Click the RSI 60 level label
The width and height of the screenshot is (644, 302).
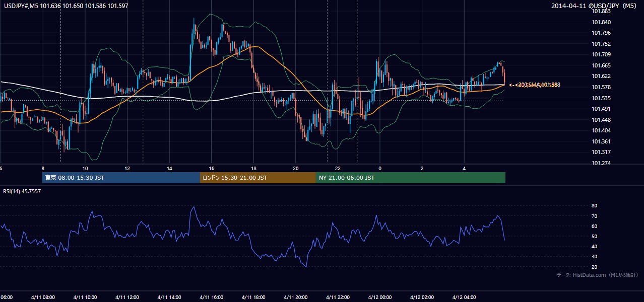click(x=594, y=226)
